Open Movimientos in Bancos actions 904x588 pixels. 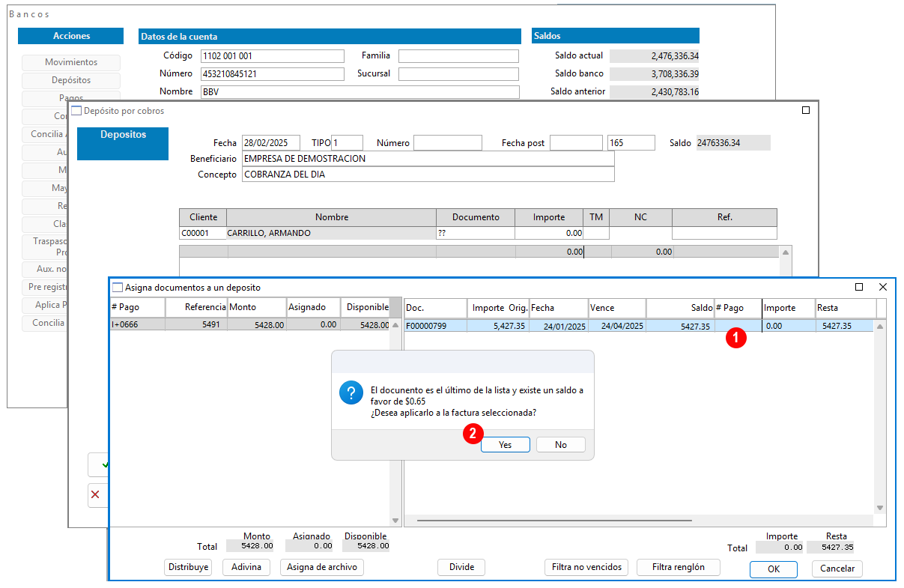pos(71,62)
